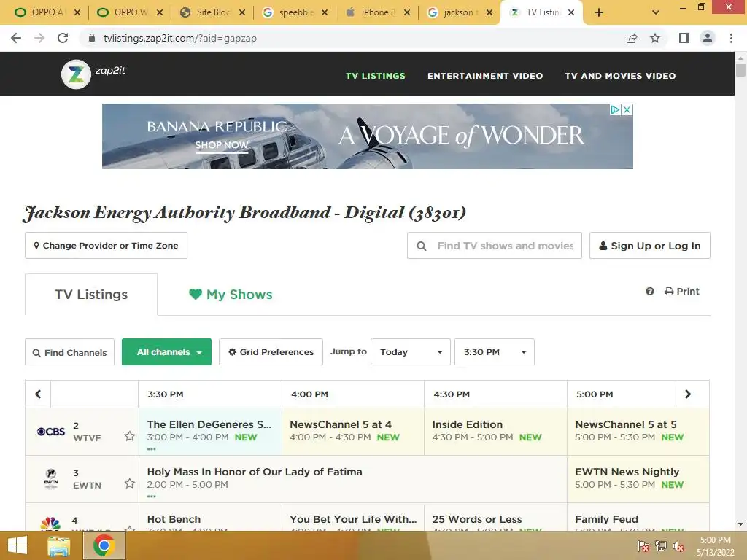Click site lock security icon
747x560 pixels.
(92, 38)
